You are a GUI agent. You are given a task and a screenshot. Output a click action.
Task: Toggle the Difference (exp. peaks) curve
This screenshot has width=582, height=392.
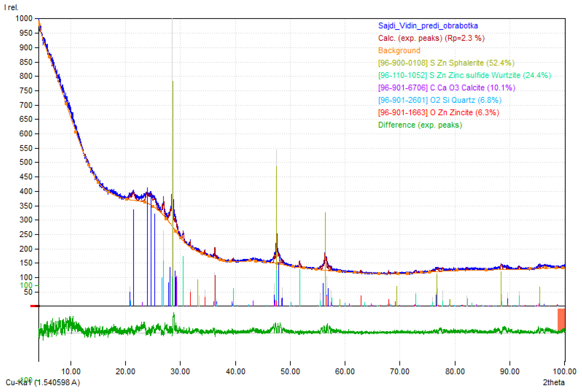point(419,125)
